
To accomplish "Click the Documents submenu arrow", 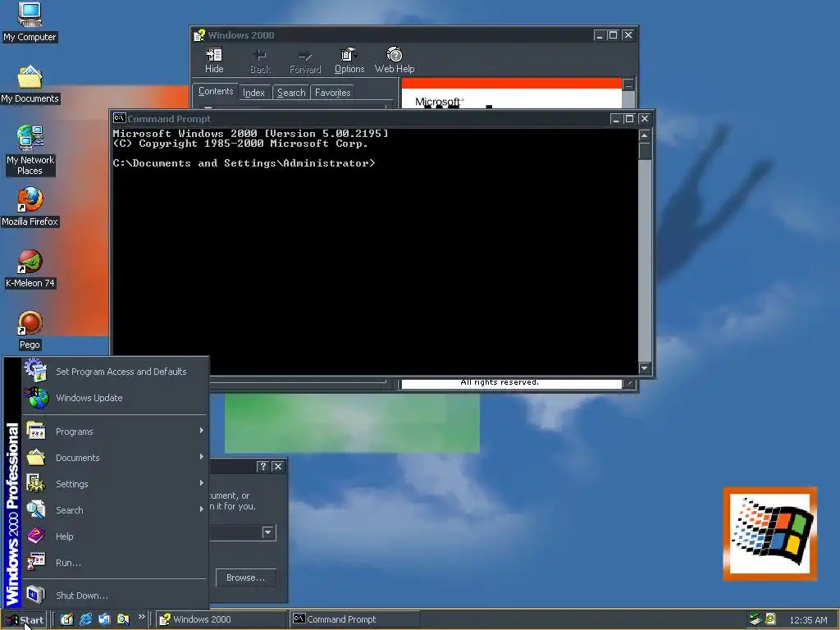I will [202, 456].
